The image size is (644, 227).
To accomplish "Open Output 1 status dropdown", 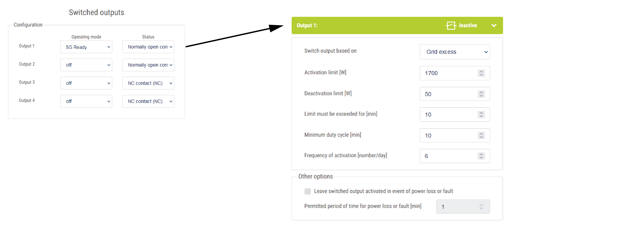I will click(x=148, y=47).
